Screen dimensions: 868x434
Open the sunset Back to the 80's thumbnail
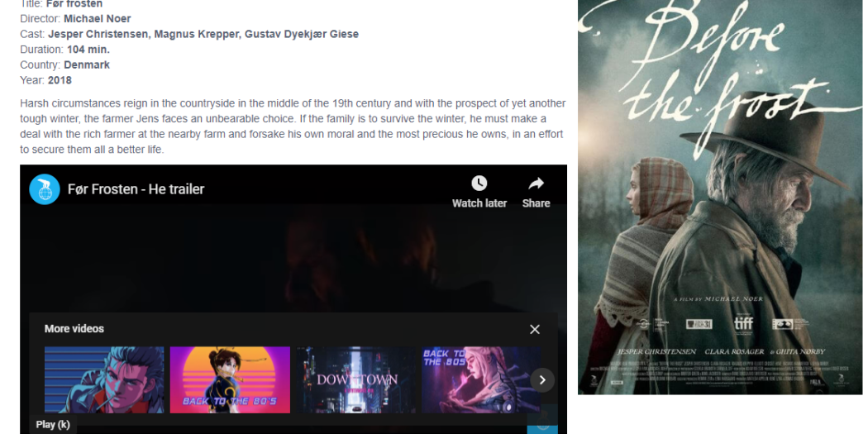[230, 379]
